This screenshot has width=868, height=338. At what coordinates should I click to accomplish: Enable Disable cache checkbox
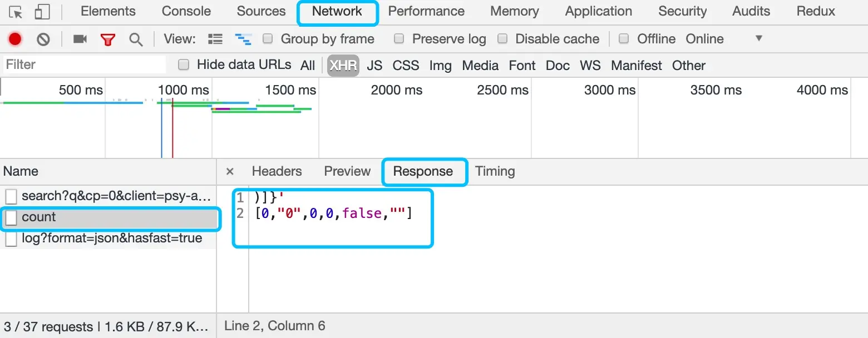pyautogui.click(x=502, y=38)
